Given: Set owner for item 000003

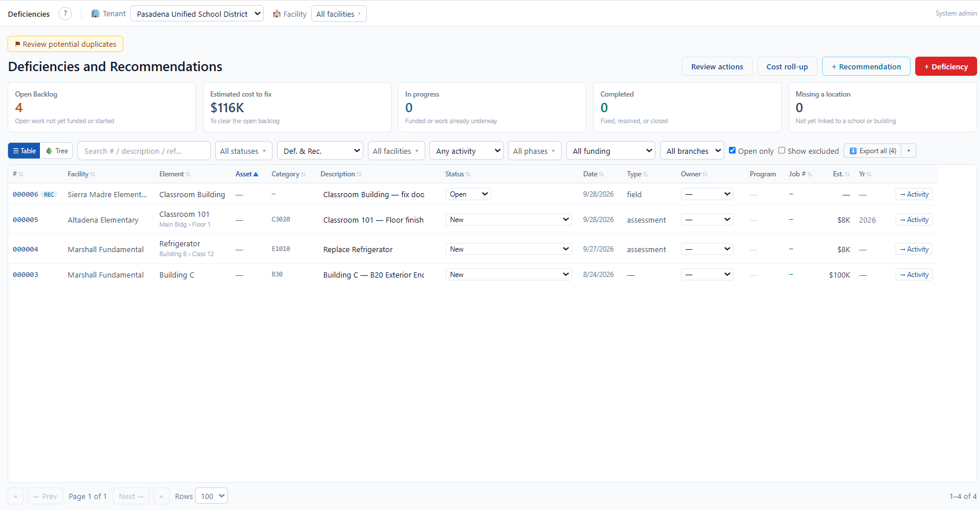Looking at the screenshot, I should pyautogui.click(x=707, y=275).
